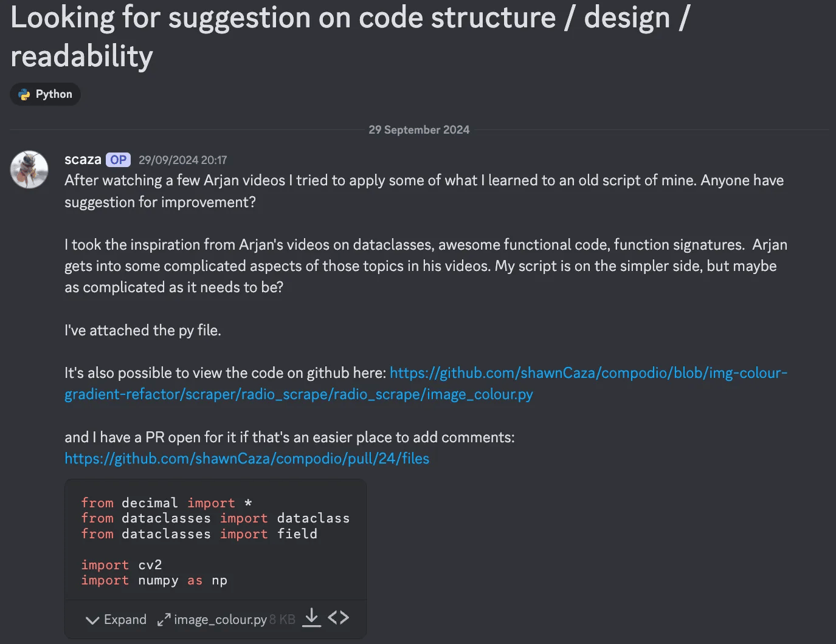The image size is (836, 644).
Task: Select the Python forum tag
Action: tap(46, 94)
